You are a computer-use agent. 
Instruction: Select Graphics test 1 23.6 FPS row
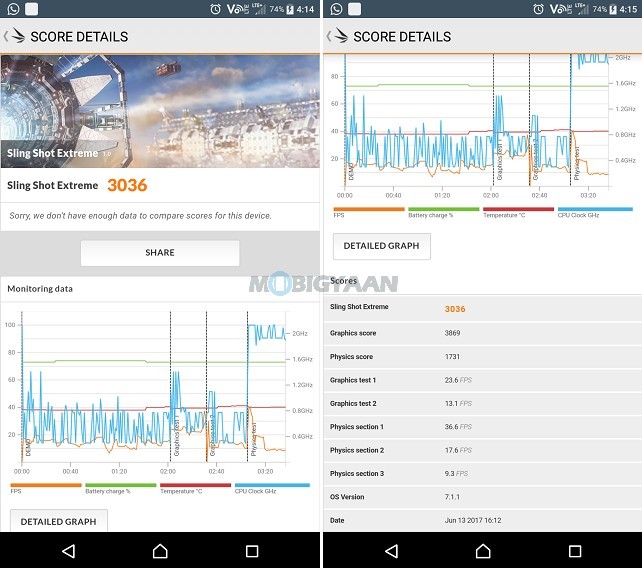pos(483,380)
